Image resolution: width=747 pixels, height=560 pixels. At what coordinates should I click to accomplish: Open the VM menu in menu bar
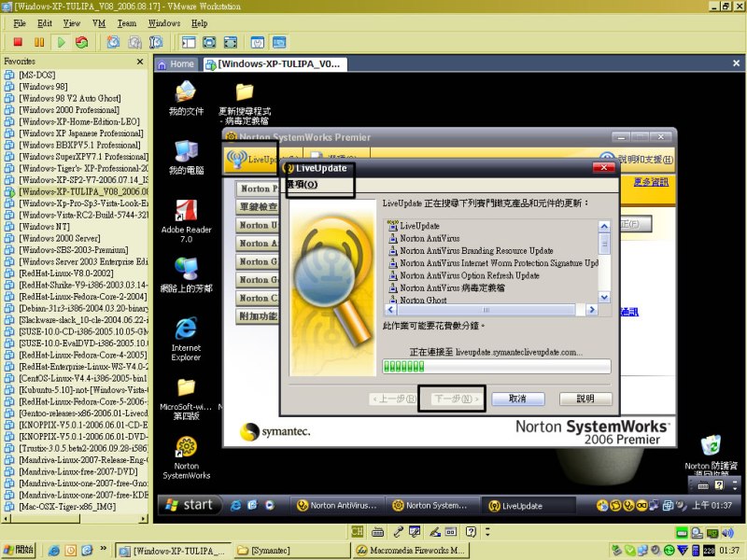point(99,22)
